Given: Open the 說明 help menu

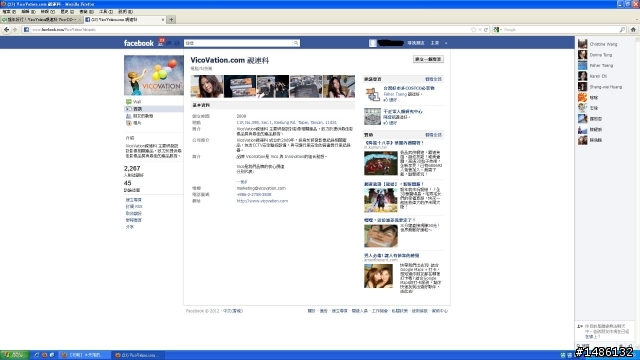Looking at the screenshot, I should [125, 12].
